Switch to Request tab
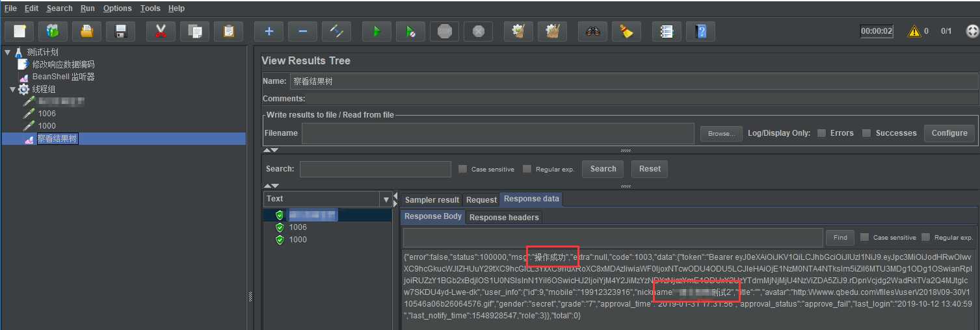Screen dimensions: 980x330 click(x=481, y=200)
